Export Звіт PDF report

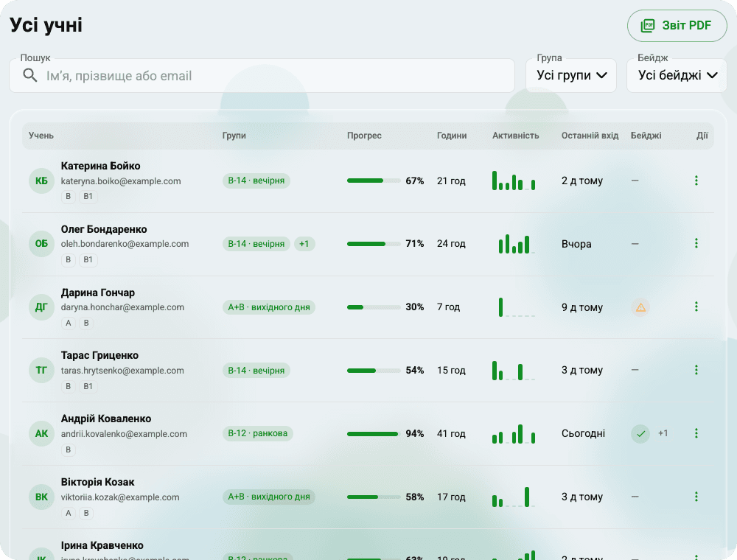pyautogui.click(x=677, y=25)
